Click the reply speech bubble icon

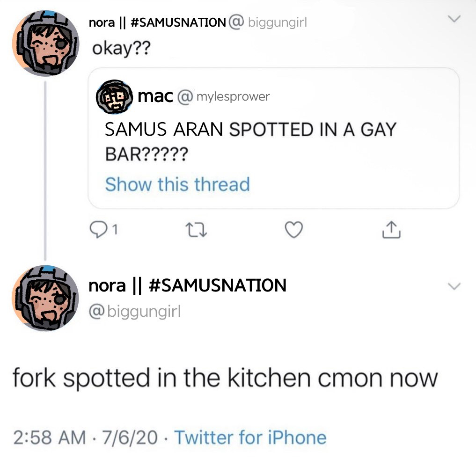point(97,229)
